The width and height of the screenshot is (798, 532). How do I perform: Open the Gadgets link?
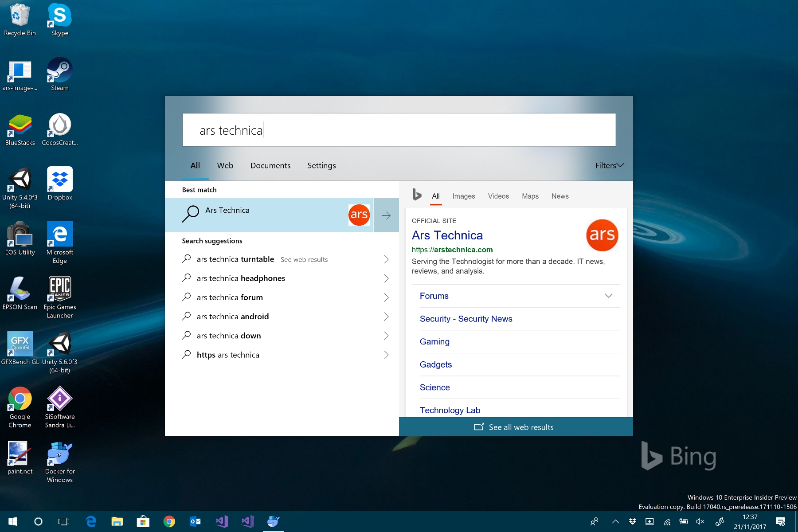coord(435,364)
